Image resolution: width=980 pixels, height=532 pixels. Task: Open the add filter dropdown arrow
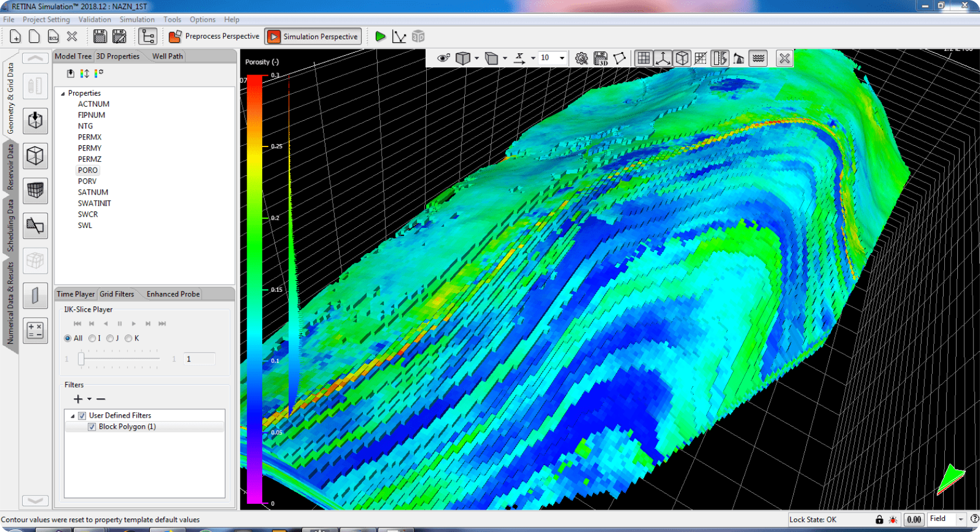[90, 399]
